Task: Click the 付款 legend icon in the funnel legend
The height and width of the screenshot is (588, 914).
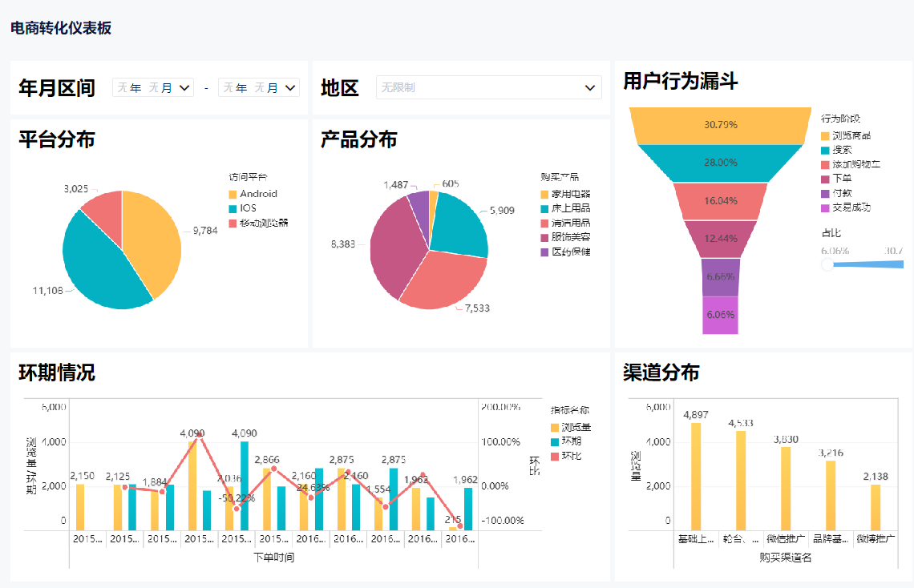Action: click(825, 192)
